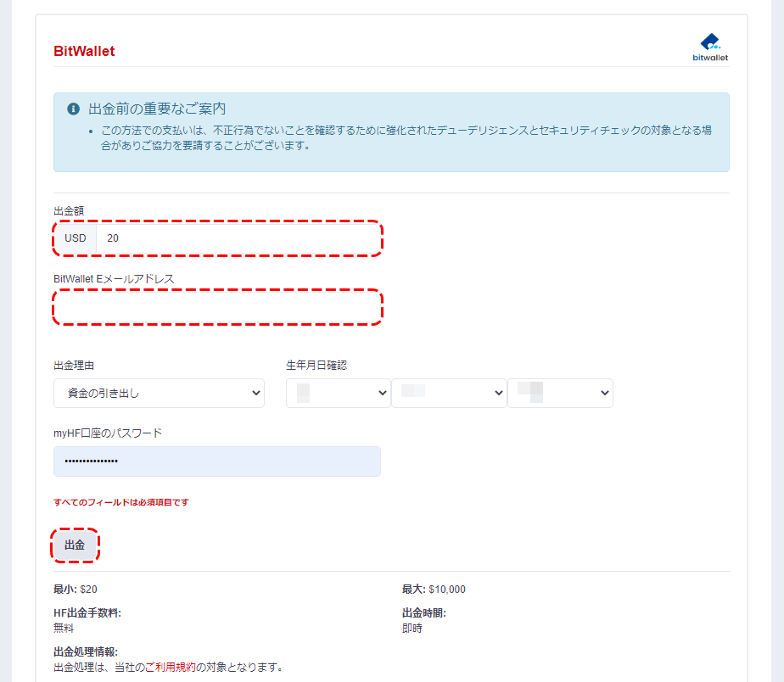Click the 出金処理情報 label
The height and width of the screenshot is (682, 784).
pyautogui.click(x=86, y=652)
